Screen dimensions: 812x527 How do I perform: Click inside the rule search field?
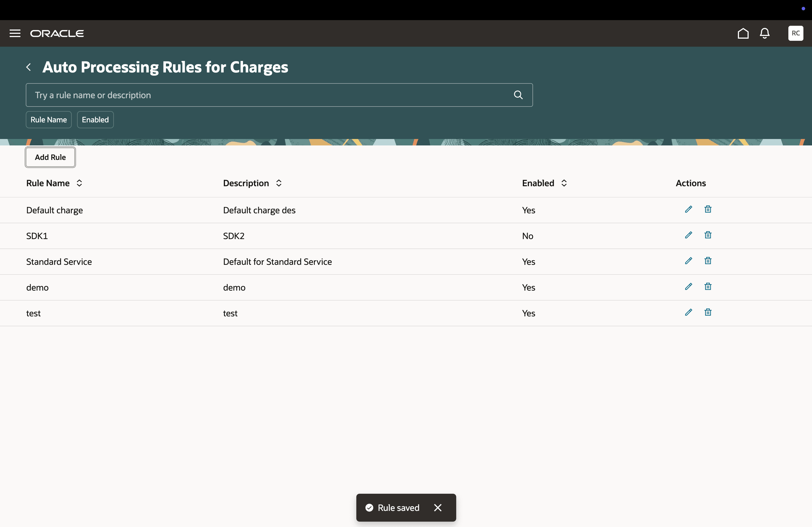239,95
